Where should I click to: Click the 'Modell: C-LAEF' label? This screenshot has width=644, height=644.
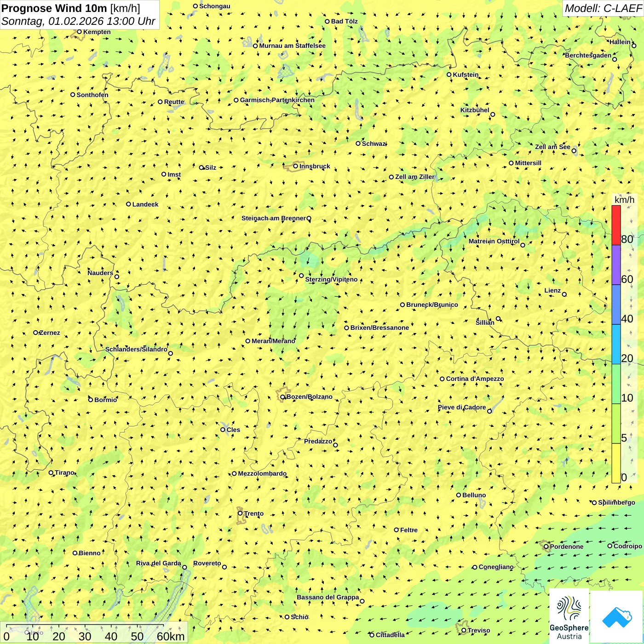tap(603, 8)
